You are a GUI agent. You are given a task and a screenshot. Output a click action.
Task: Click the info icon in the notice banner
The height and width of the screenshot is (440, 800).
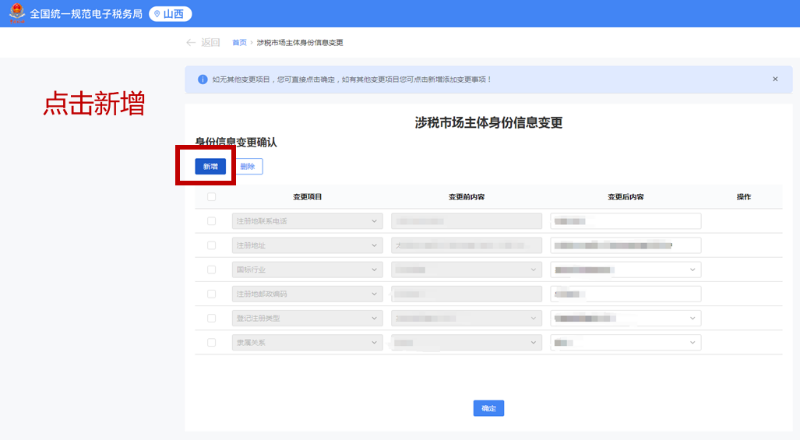pos(202,79)
